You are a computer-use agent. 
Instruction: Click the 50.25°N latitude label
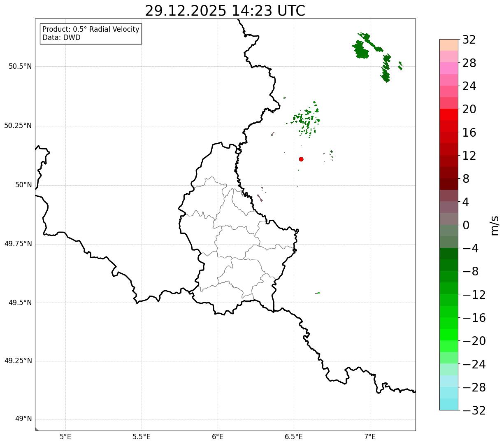[18, 126]
